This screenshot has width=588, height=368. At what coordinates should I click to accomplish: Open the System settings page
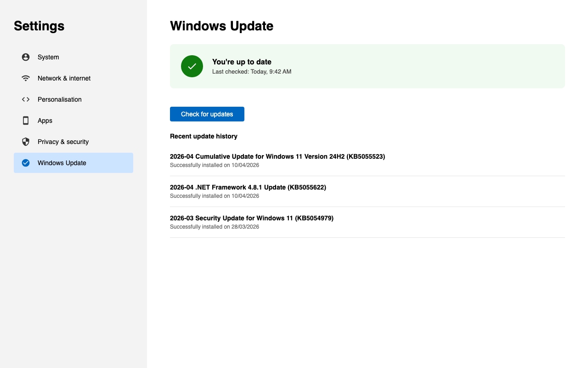73,57
